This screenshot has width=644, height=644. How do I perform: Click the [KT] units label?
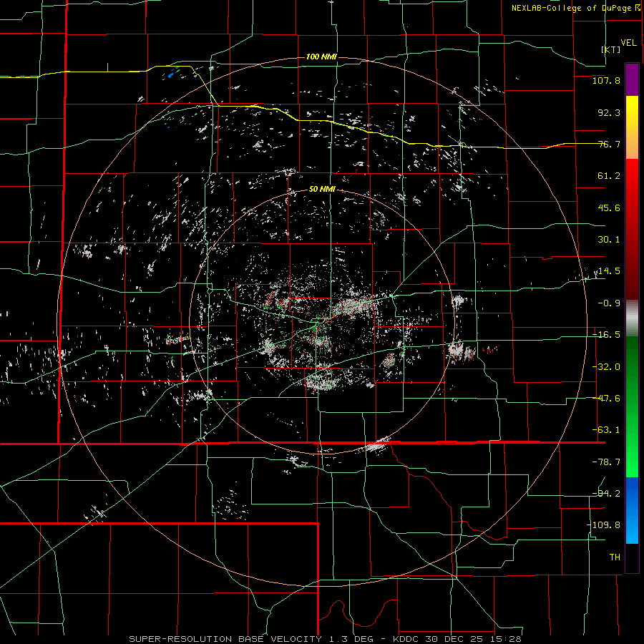pos(611,49)
